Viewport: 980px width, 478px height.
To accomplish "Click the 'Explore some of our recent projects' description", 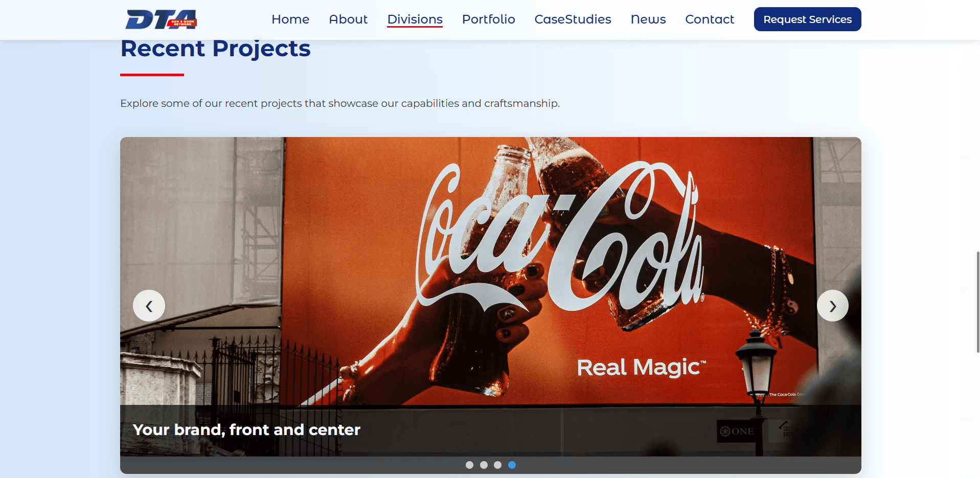I will click(x=340, y=103).
